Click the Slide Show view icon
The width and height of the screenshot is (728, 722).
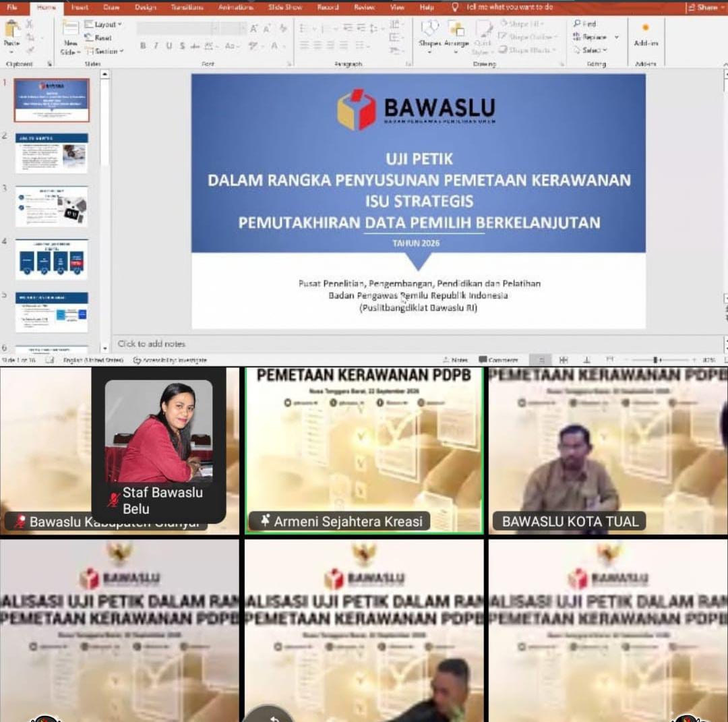pos(609,360)
